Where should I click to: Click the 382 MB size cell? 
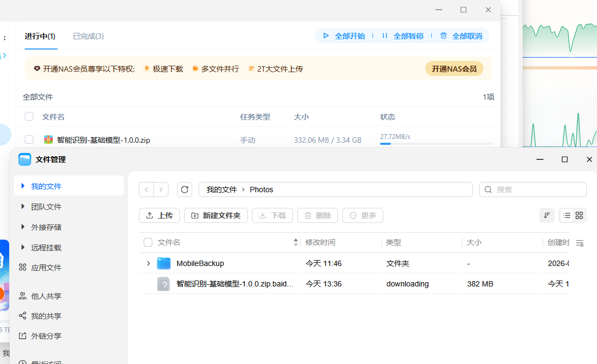[480, 284]
